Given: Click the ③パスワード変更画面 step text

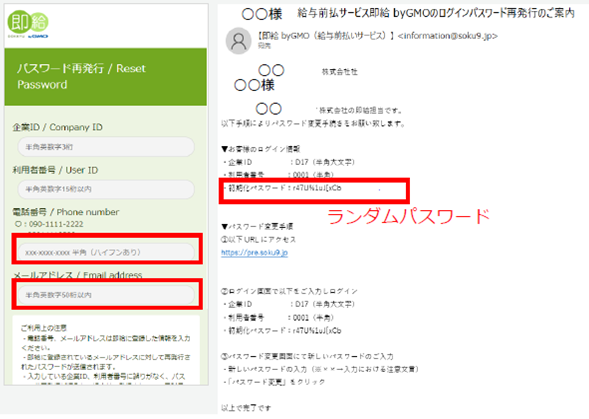Looking at the screenshot, I should point(307,356).
